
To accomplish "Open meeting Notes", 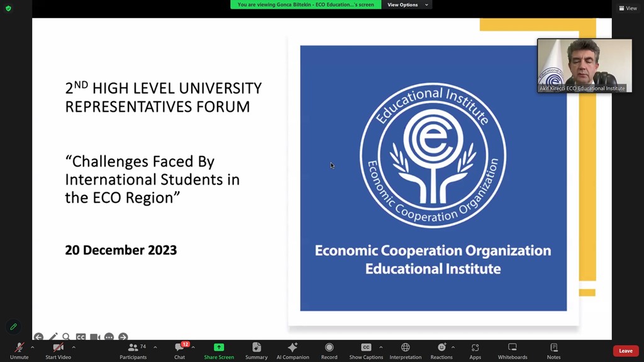I will click(x=553, y=351).
